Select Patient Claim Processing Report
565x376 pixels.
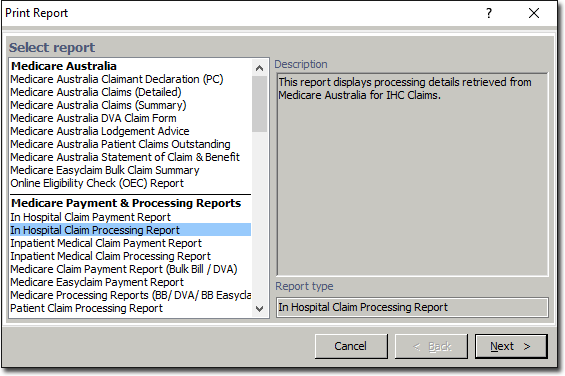86,308
